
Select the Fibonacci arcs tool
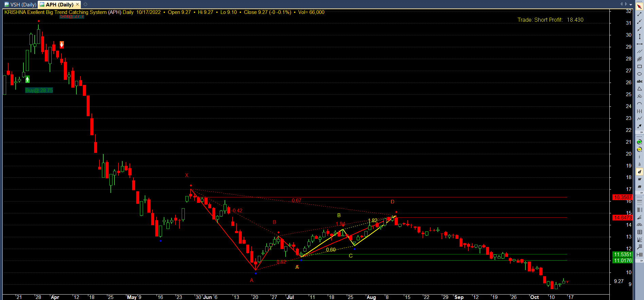click(x=640, y=225)
